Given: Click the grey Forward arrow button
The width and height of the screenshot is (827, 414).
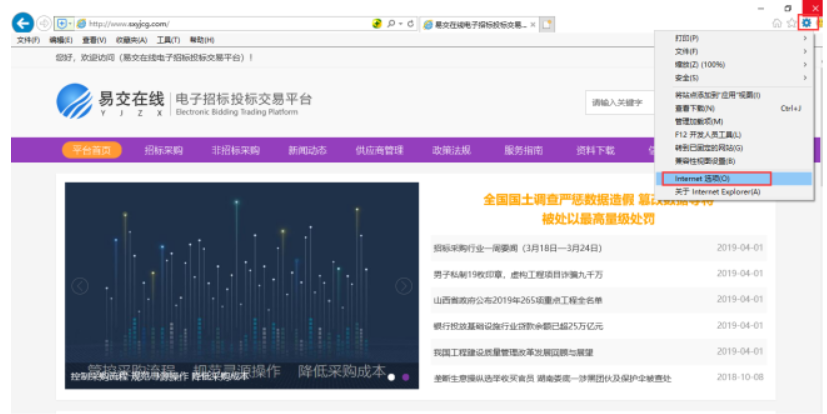Looking at the screenshot, I should coord(44,24).
